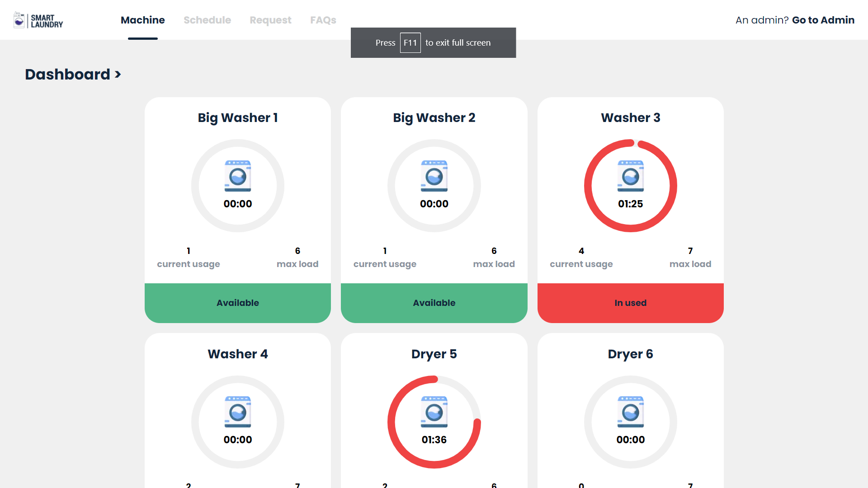Click the Washer 4 machine icon

point(237,411)
